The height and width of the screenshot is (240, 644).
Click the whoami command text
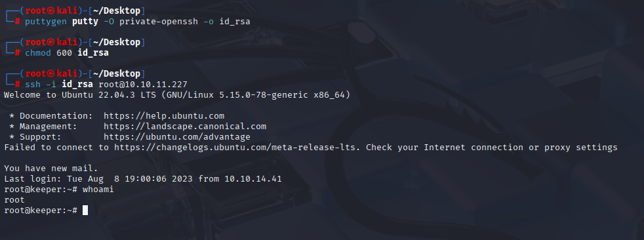[98, 190]
